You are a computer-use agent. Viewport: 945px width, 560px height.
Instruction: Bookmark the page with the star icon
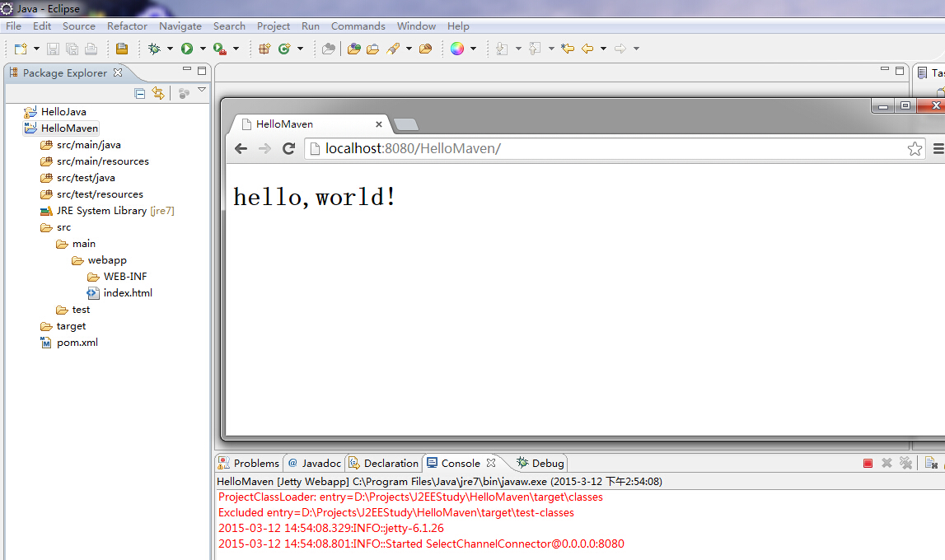tap(915, 149)
